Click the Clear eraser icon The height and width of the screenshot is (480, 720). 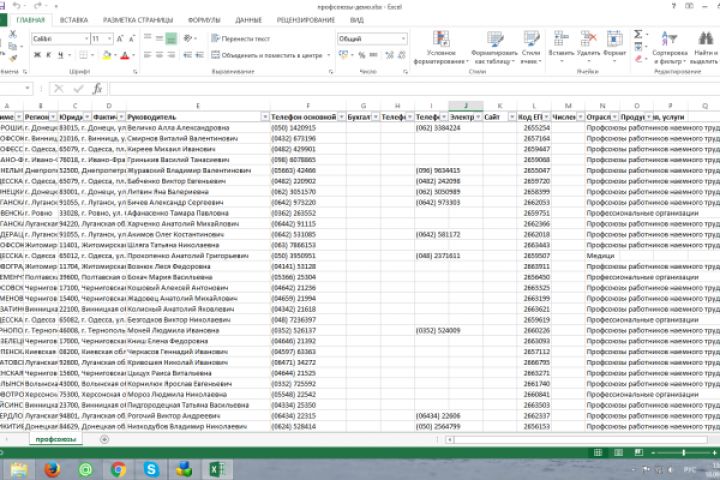pyautogui.click(x=638, y=59)
